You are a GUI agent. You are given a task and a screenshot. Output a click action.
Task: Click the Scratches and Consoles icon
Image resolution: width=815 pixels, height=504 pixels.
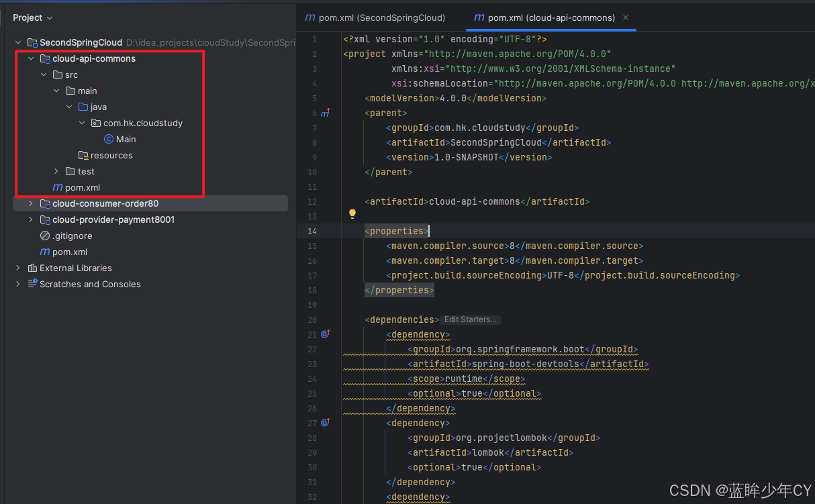[32, 284]
